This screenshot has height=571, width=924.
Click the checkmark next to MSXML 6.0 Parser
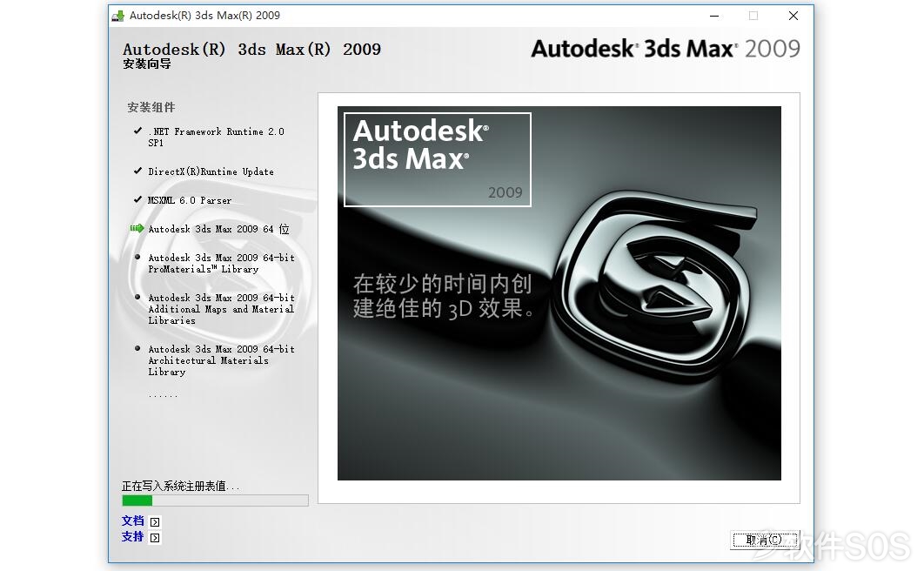pos(137,199)
